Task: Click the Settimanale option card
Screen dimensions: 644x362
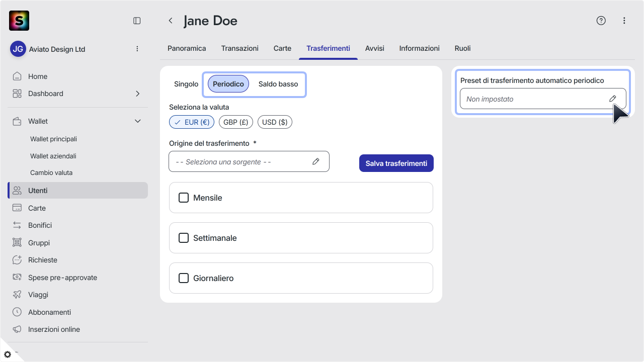Action: pos(301,238)
